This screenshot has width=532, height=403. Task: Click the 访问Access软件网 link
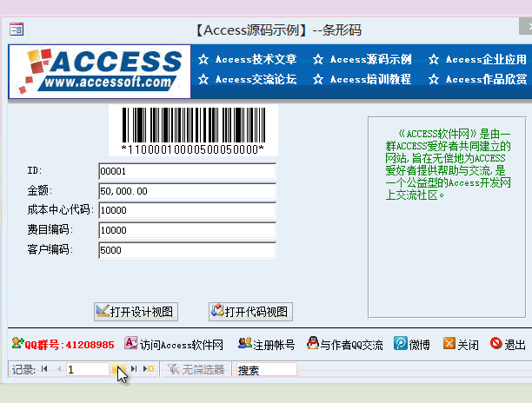tap(182, 345)
